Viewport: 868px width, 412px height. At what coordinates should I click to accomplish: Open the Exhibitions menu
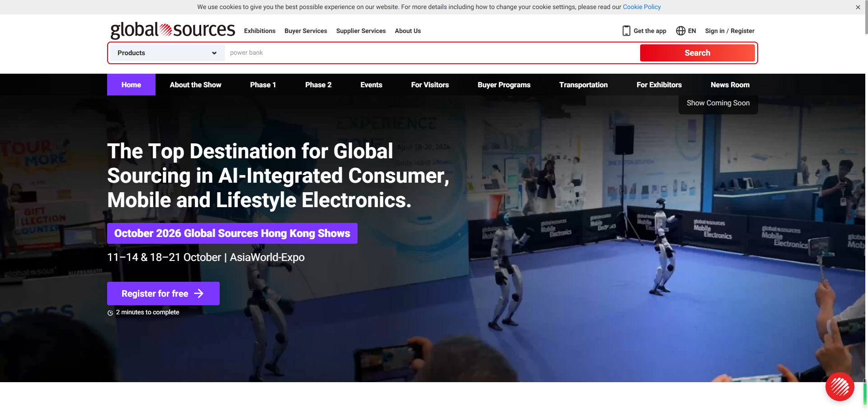[259, 31]
